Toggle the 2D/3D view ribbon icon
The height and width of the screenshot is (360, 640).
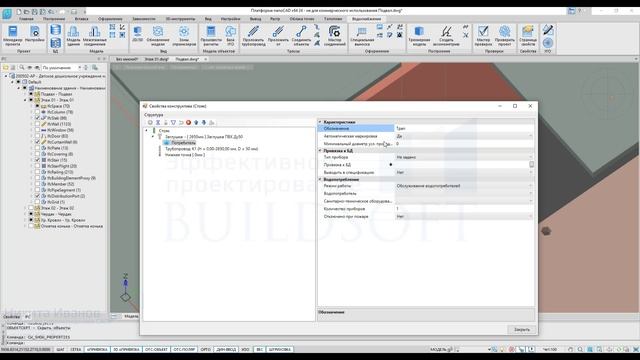[138, 34]
